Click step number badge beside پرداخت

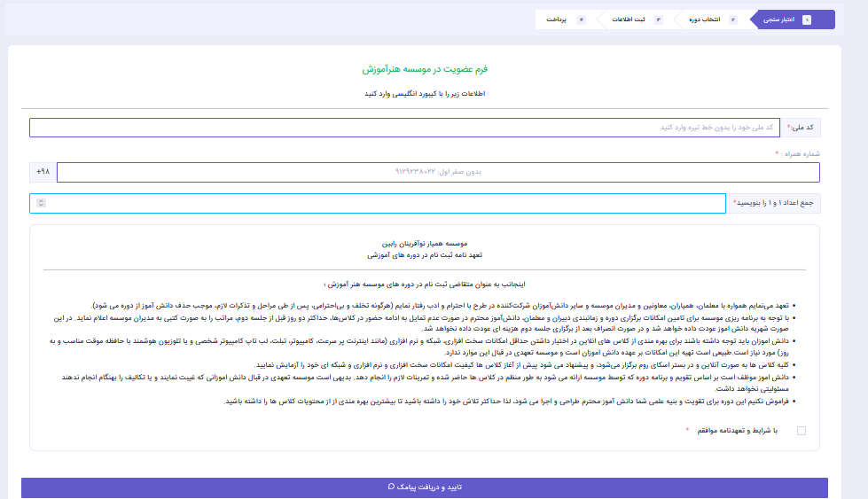tap(581, 19)
